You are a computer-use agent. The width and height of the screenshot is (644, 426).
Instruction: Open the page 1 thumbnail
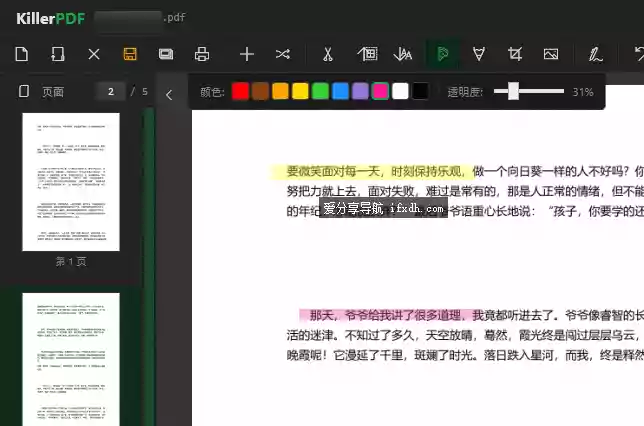(71, 182)
